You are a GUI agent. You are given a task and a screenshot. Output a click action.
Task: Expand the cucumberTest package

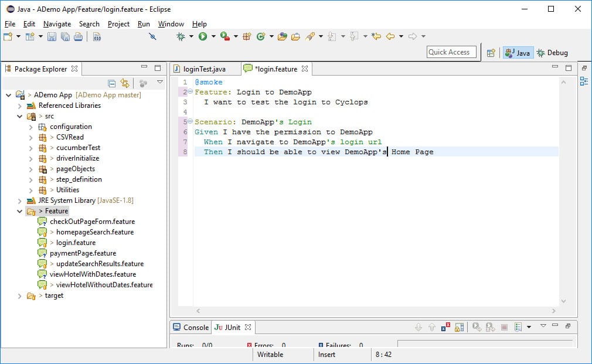31,148
